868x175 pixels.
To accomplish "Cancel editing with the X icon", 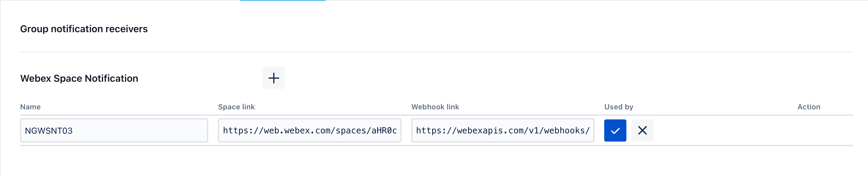I will pyautogui.click(x=642, y=131).
